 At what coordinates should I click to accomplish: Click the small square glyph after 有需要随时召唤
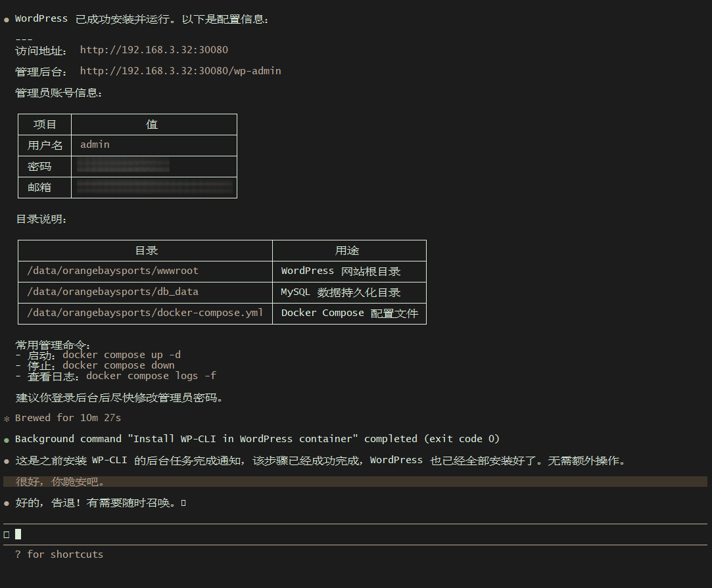[x=183, y=503]
